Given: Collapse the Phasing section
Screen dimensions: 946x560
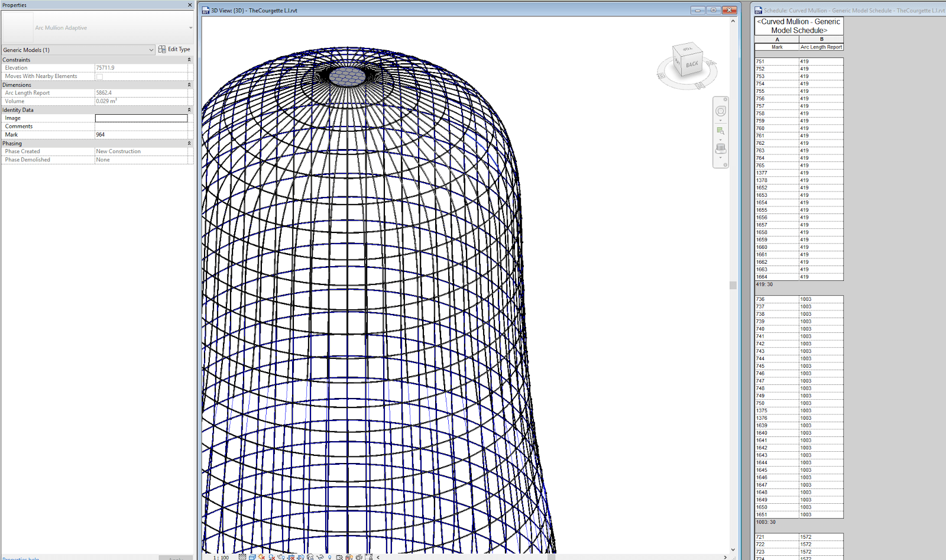Looking at the screenshot, I should 189,143.
